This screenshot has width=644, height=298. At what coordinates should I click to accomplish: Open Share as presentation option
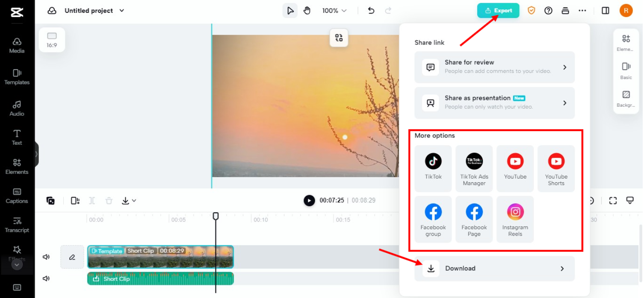[x=494, y=103]
